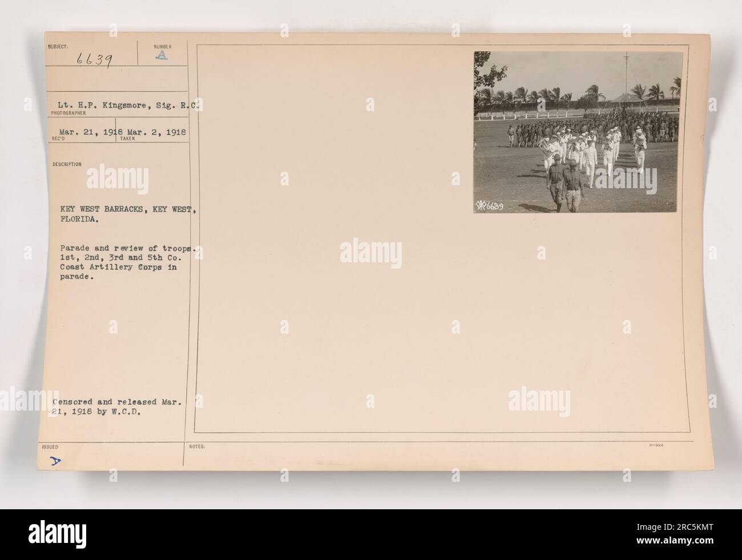Click the parade photograph thumbnail

click(x=578, y=132)
